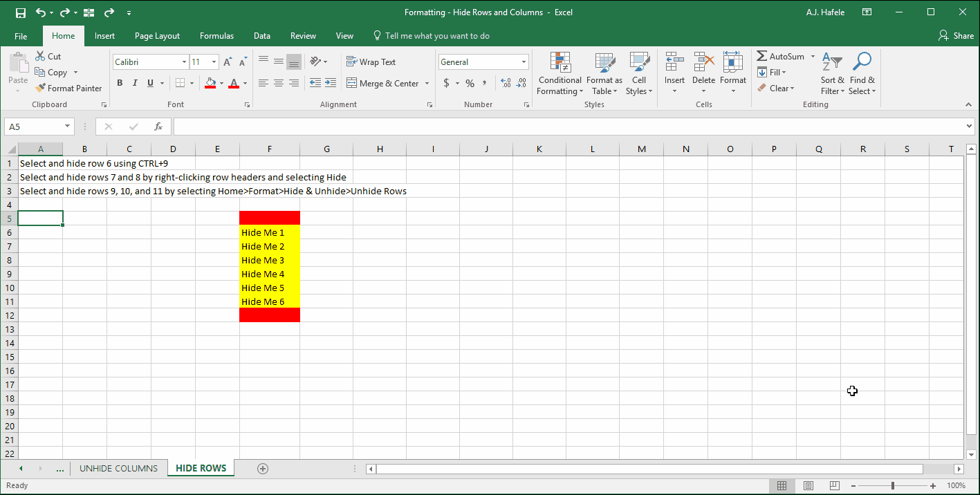Viewport: 980px width, 495px height.
Task: Click the Insert cells icon
Action: 674,62
